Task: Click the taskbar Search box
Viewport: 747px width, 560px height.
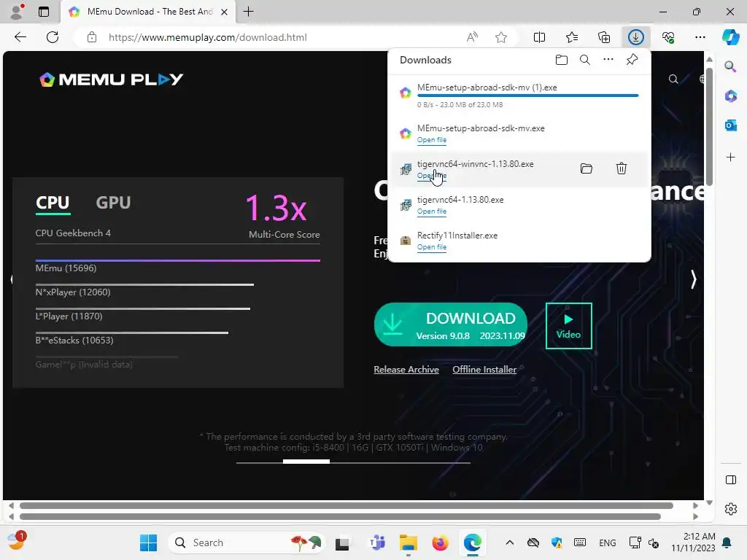Action: (x=247, y=542)
